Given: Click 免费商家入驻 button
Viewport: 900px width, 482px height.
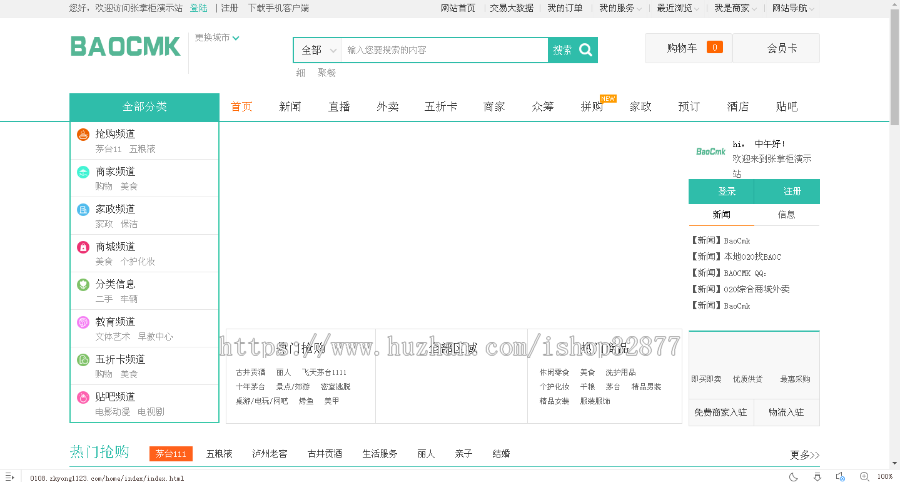Looking at the screenshot, I should tap(720, 413).
